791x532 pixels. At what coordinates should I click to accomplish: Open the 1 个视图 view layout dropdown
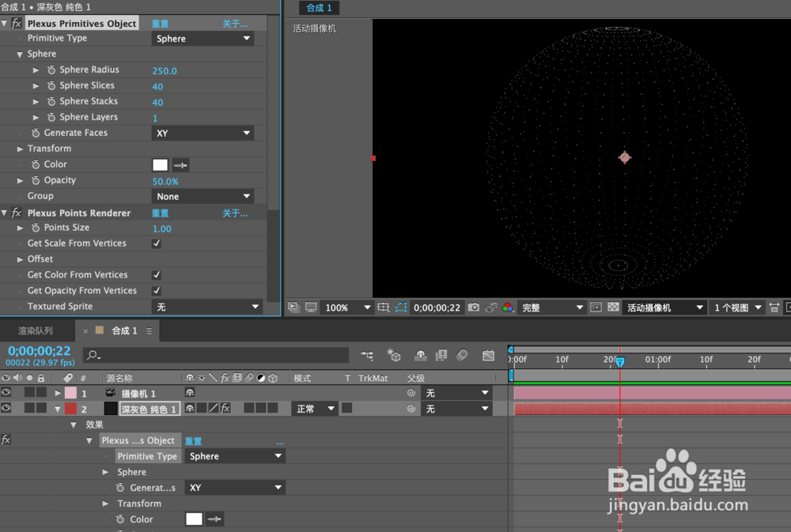pyautogui.click(x=737, y=308)
